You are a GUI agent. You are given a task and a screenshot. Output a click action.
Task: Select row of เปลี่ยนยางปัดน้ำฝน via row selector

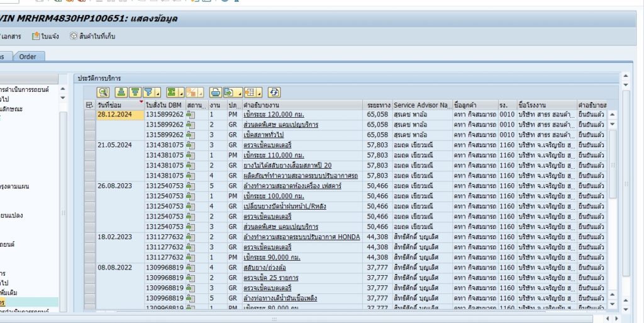coord(89,207)
